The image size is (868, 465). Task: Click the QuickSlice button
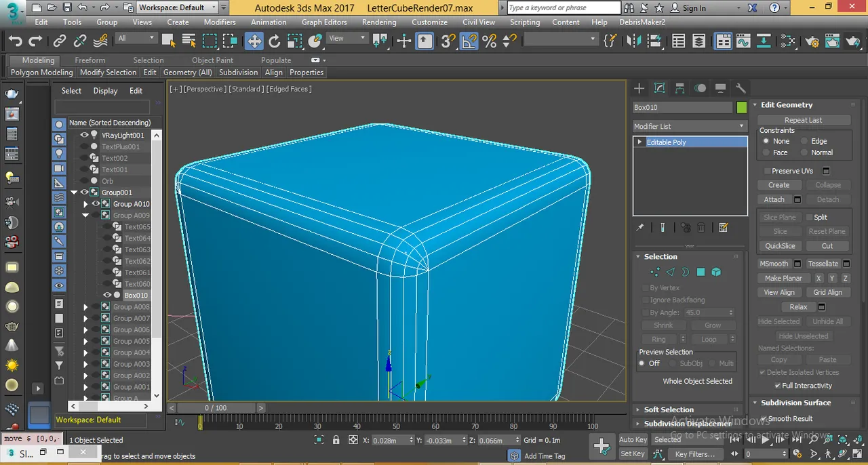780,246
